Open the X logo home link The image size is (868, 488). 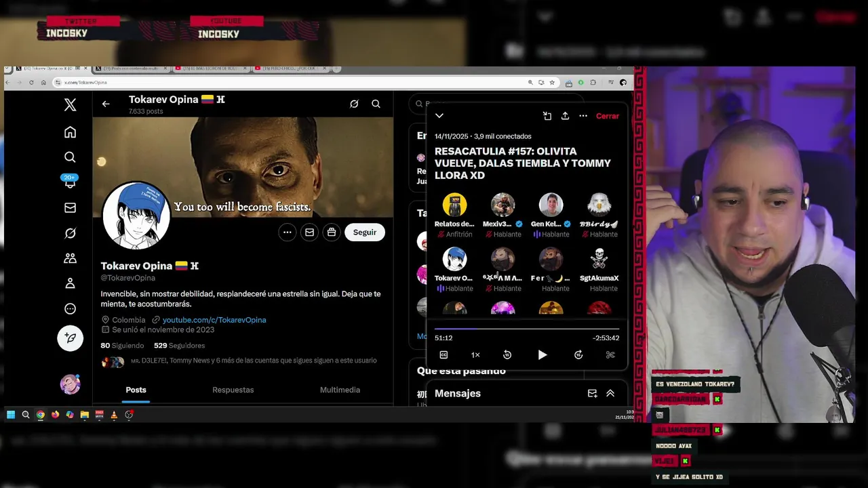[x=70, y=104]
